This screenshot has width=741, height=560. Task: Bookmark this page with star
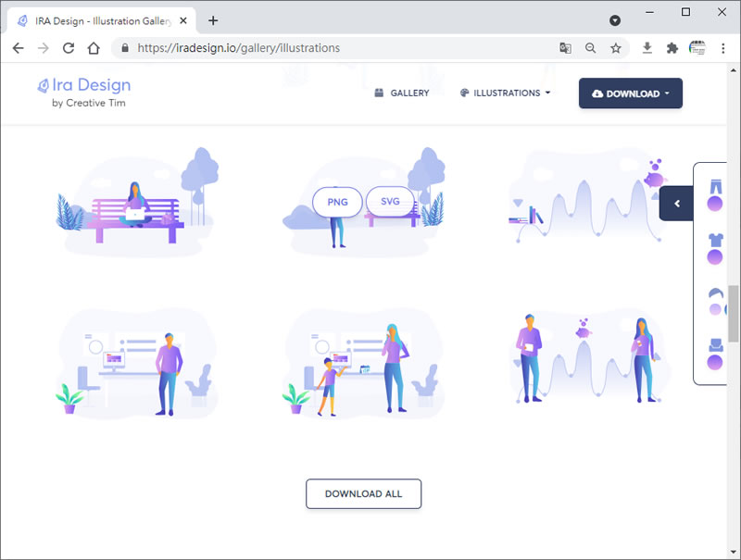click(615, 48)
